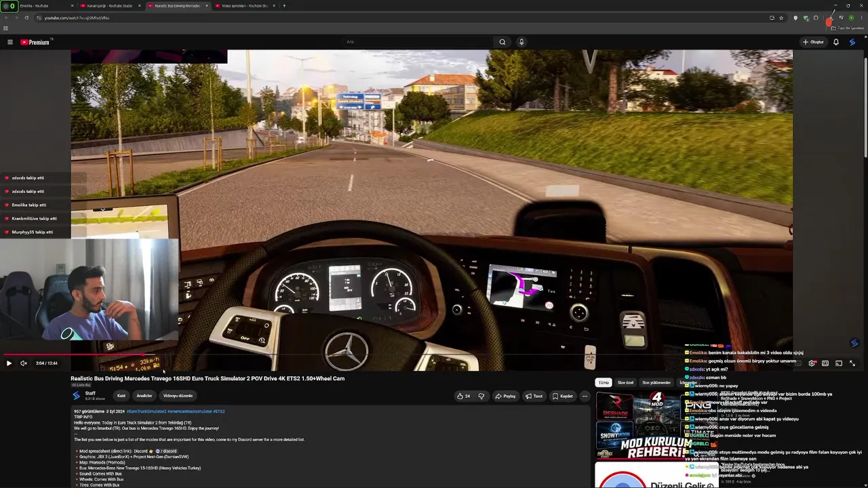The height and width of the screenshot is (488, 868).
Task: Open Analizler analytics button
Action: [144, 396]
